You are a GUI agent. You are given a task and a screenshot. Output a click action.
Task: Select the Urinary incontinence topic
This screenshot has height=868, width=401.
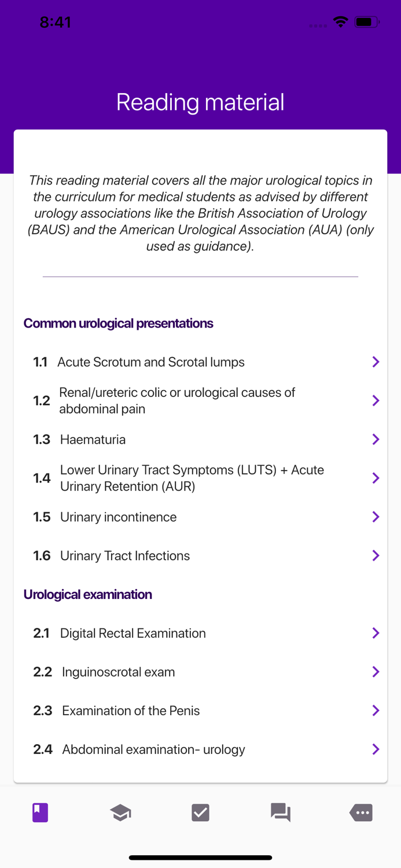point(118,517)
